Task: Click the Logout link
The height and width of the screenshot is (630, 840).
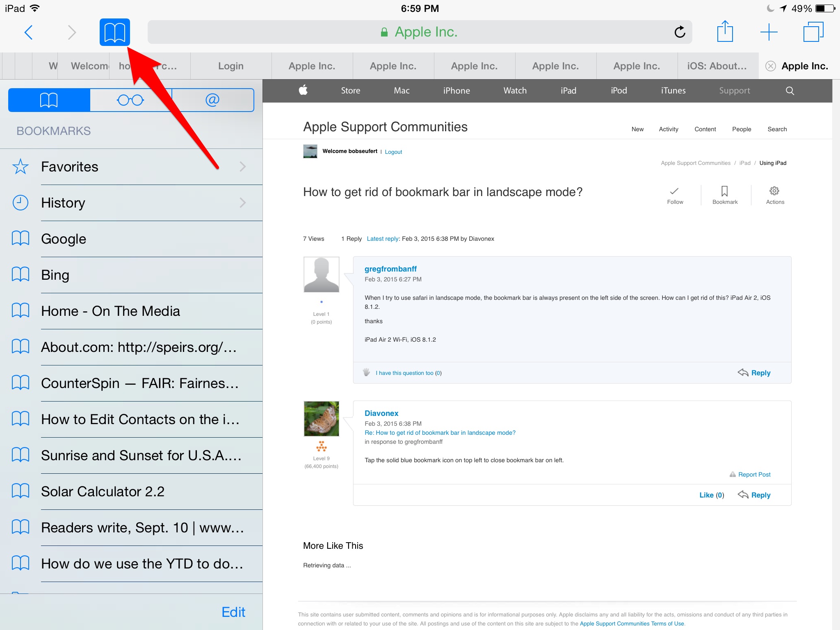Action: 393,152
